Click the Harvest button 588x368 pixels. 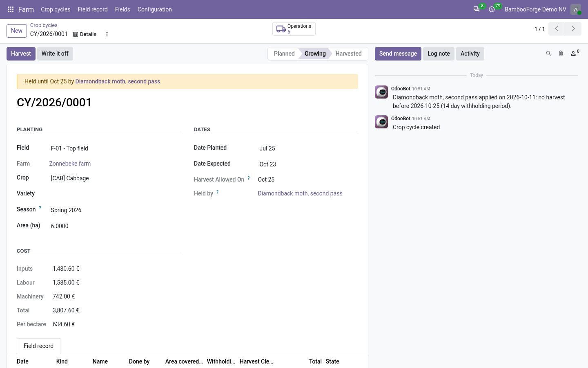21,54
